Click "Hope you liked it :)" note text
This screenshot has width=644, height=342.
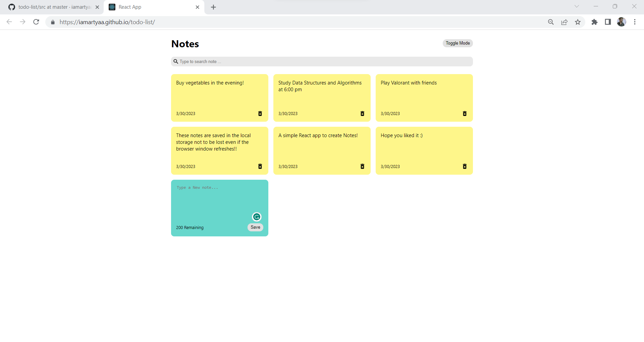[x=401, y=135]
